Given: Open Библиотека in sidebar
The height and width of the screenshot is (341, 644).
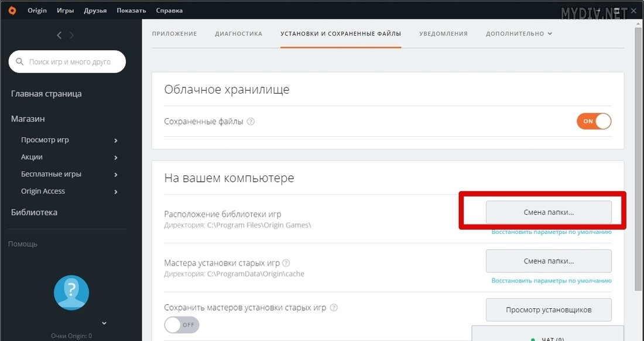Looking at the screenshot, I should [34, 212].
